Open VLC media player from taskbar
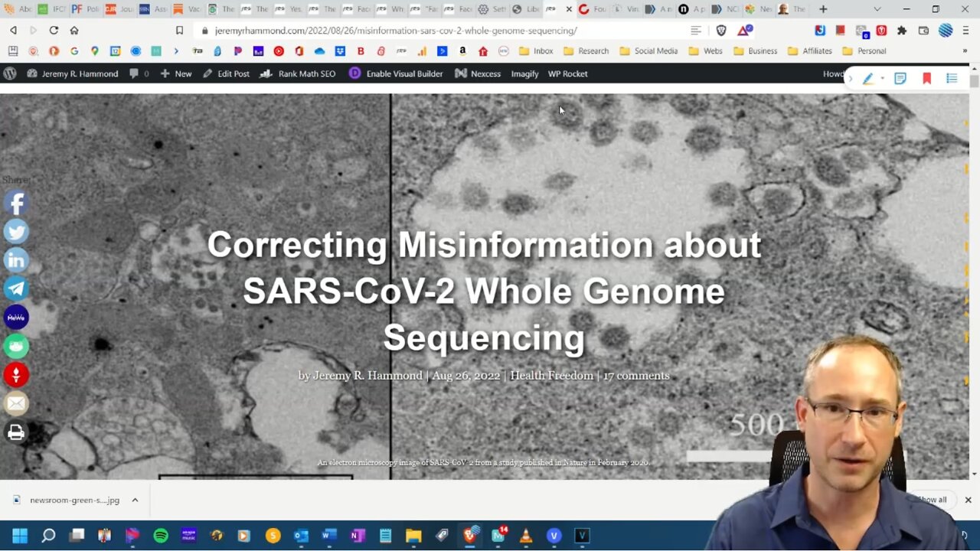Screen dimensions: 980x551 [526, 536]
